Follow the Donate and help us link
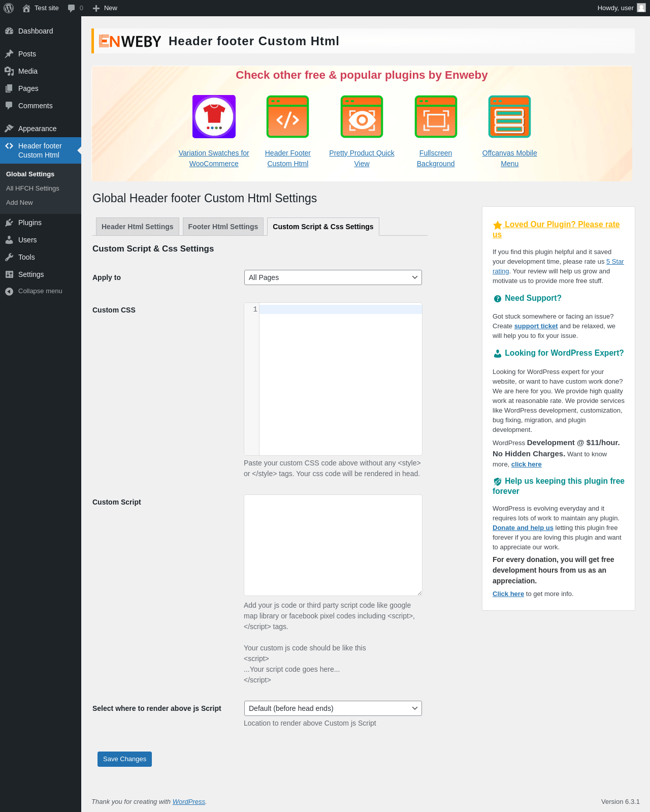Image resolution: width=650 pixels, height=812 pixels. [x=523, y=528]
